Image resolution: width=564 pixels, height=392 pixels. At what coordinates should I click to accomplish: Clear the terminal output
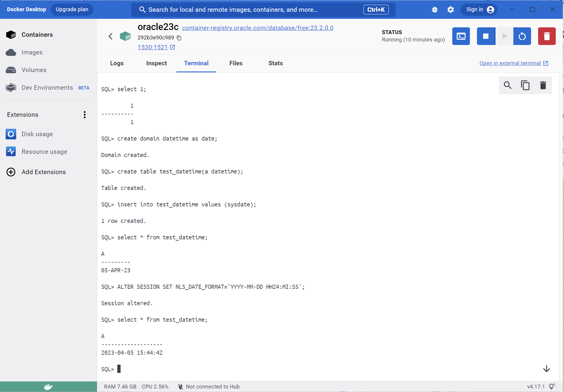(543, 85)
